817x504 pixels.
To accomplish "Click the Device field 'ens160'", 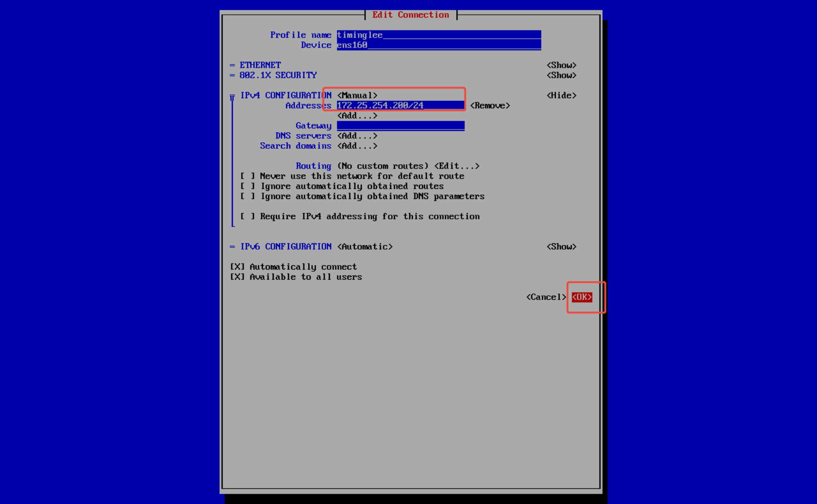I will tap(439, 45).
